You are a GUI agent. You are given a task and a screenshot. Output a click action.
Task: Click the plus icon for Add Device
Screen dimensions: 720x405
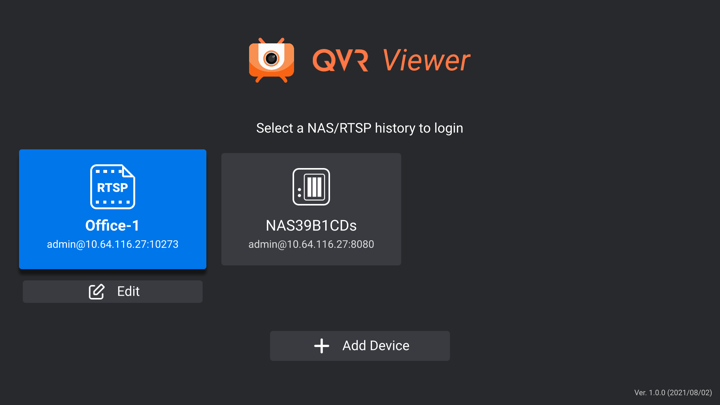(x=321, y=346)
